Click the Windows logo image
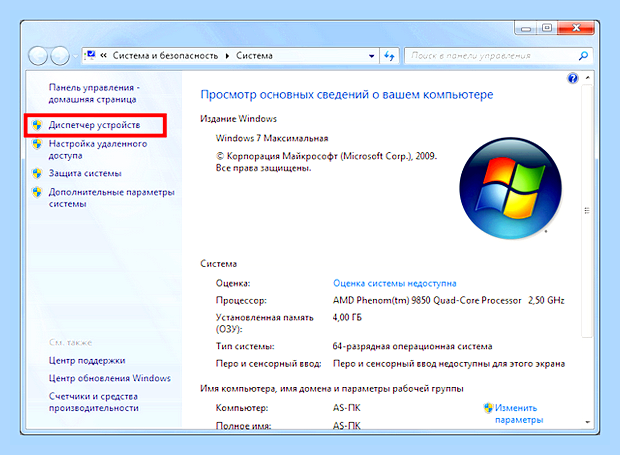 (x=510, y=188)
